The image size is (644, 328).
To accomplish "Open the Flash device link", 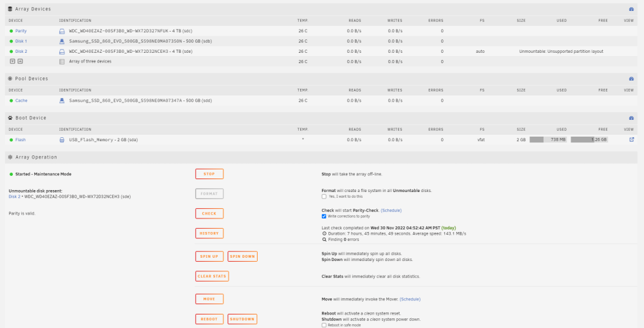I will click(21, 140).
